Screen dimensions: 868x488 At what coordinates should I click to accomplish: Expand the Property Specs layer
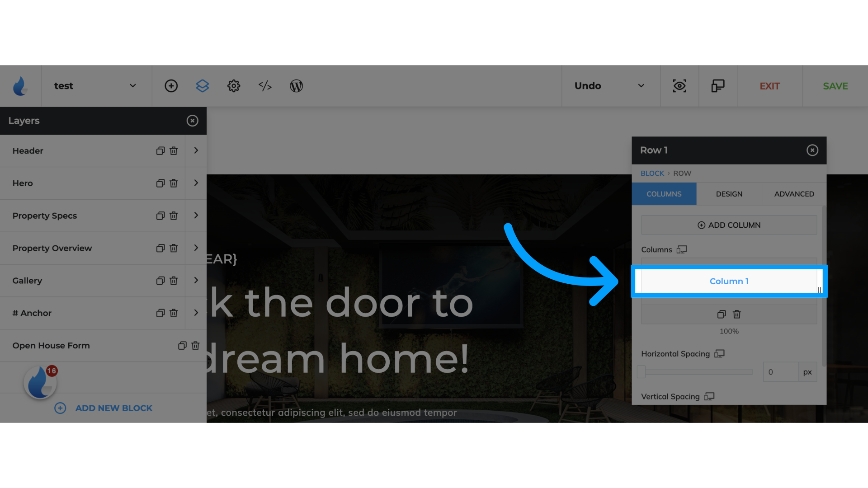click(x=196, y=215)
